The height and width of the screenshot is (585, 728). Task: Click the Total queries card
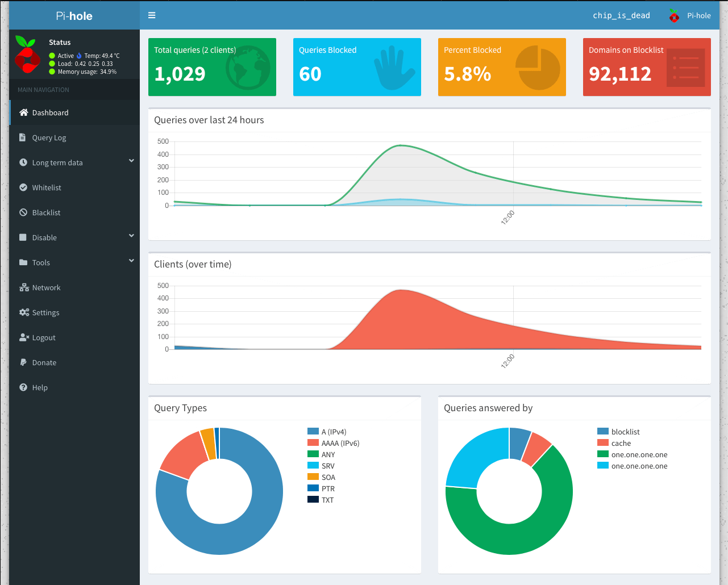point(212,67)
